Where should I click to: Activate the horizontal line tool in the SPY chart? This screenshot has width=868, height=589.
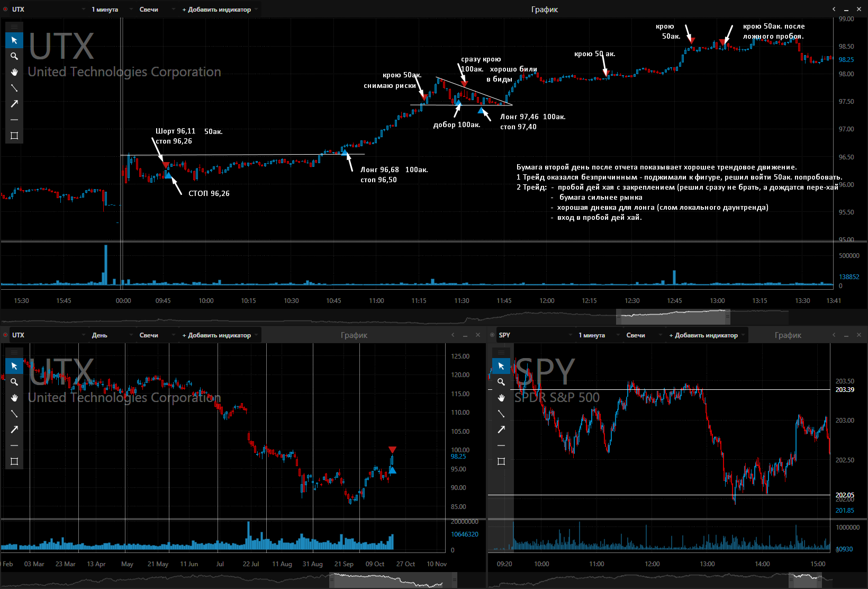point(501,445)
